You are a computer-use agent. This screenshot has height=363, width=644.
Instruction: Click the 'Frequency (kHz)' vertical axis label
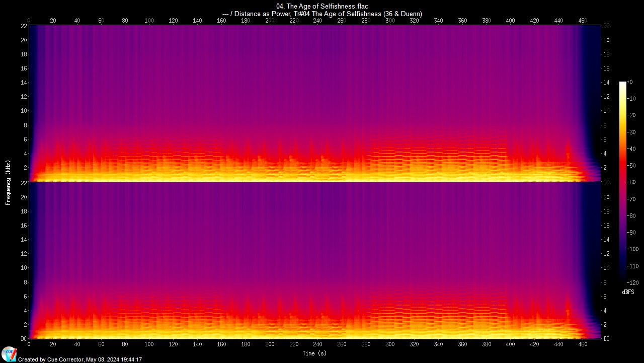[x=8, y=181]
